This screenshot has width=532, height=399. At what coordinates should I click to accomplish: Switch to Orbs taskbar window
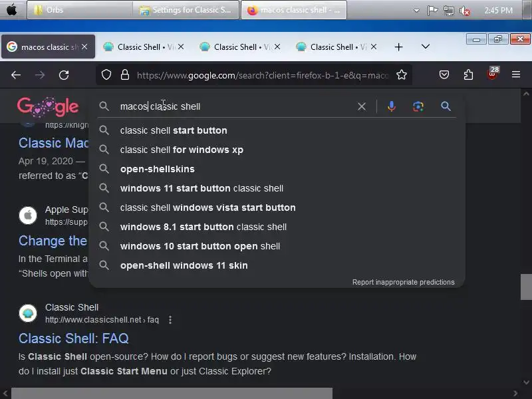pos(80,10)
